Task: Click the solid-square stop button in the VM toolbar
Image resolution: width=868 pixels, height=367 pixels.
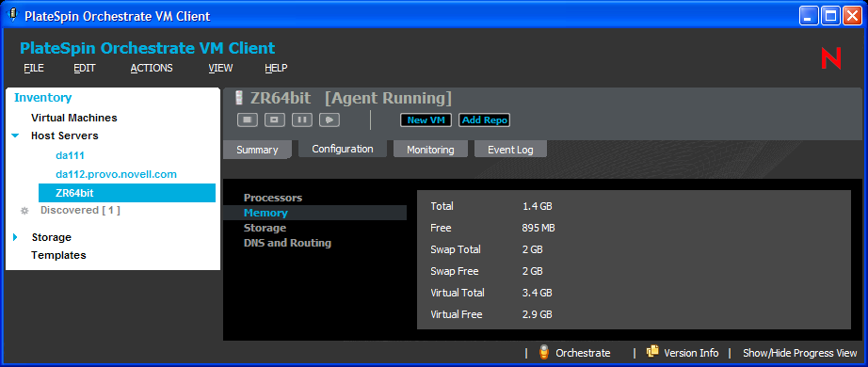Action: point(248,120)
